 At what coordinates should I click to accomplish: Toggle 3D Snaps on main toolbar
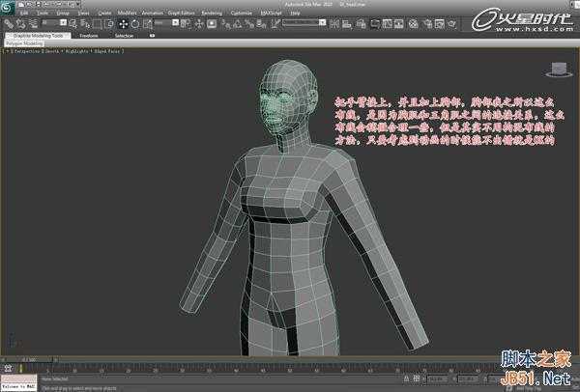coord(225,24)
